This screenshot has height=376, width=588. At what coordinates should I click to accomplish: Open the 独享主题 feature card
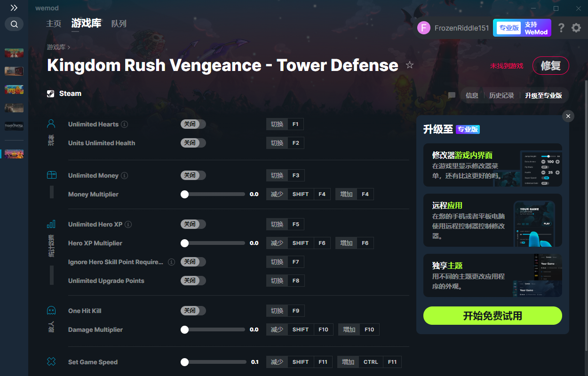tap(493, 275)
